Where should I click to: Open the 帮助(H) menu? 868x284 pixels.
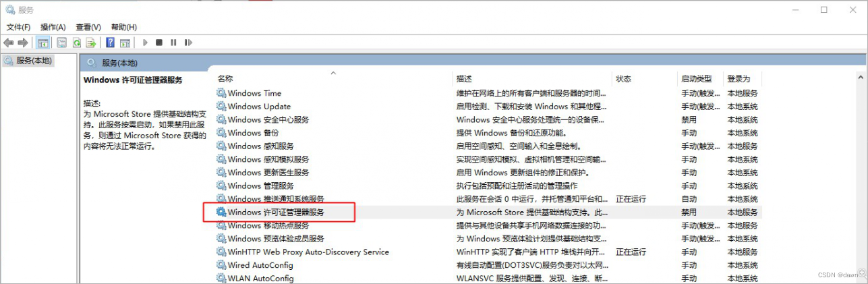[x=124, y=27]
